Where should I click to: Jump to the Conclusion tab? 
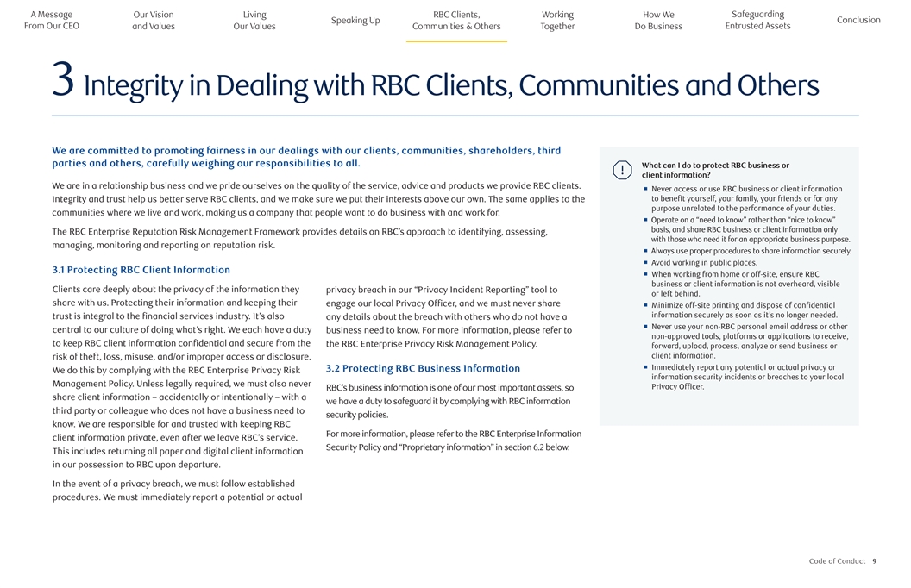pos(858,20)
